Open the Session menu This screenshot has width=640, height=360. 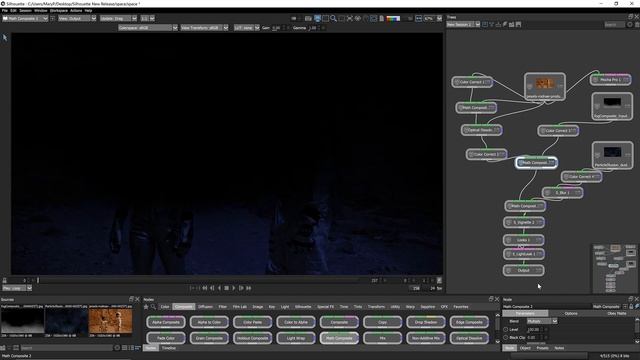pyautogui.click(x=25, y=11)
